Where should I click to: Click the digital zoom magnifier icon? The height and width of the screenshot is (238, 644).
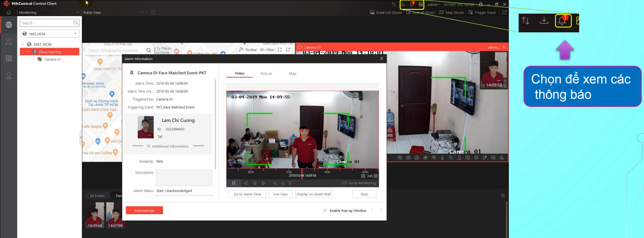tap(450, 158)
